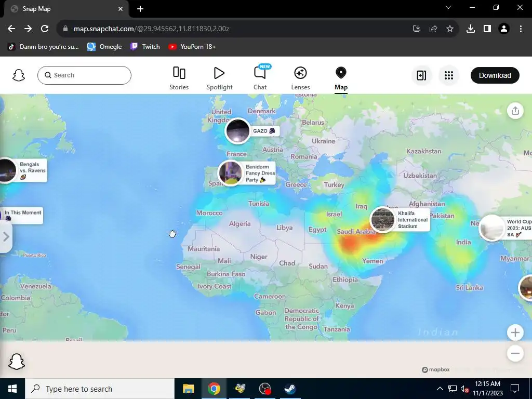Go back with browser back arrow
Screen dimensions: 532x399
click(11, 29)
